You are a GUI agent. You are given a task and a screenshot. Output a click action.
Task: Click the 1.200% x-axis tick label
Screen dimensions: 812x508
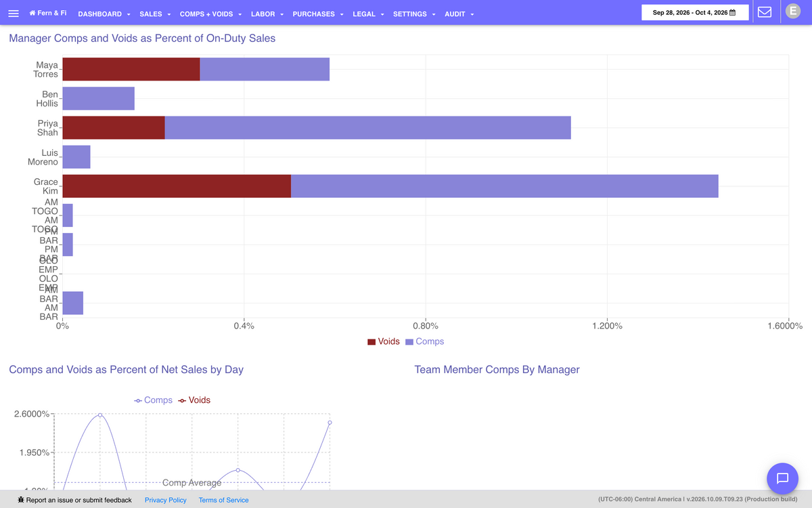[607, 326]
